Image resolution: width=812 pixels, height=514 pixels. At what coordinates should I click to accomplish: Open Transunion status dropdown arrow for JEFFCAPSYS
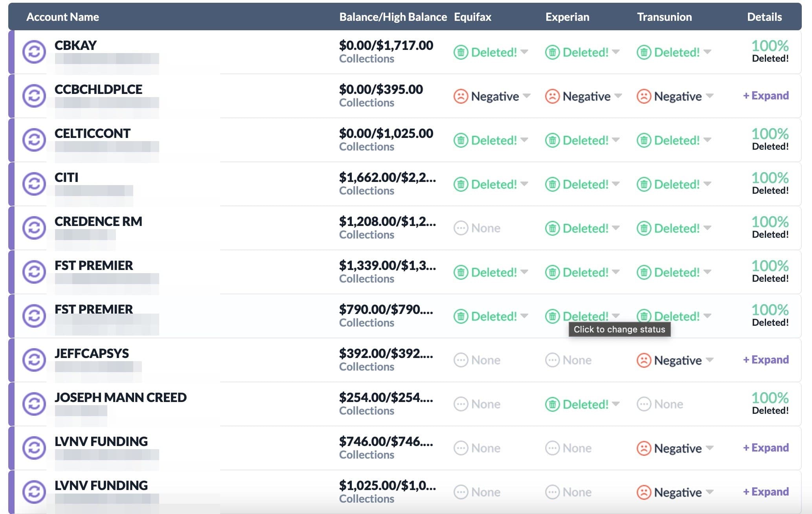point(709,360)
